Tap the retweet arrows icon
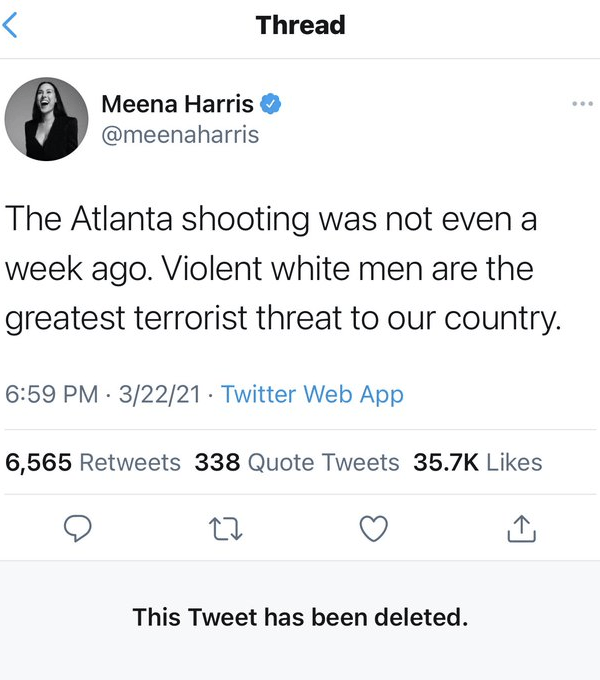This screenshot has height=680, width=600. click(x=226, y=528)
